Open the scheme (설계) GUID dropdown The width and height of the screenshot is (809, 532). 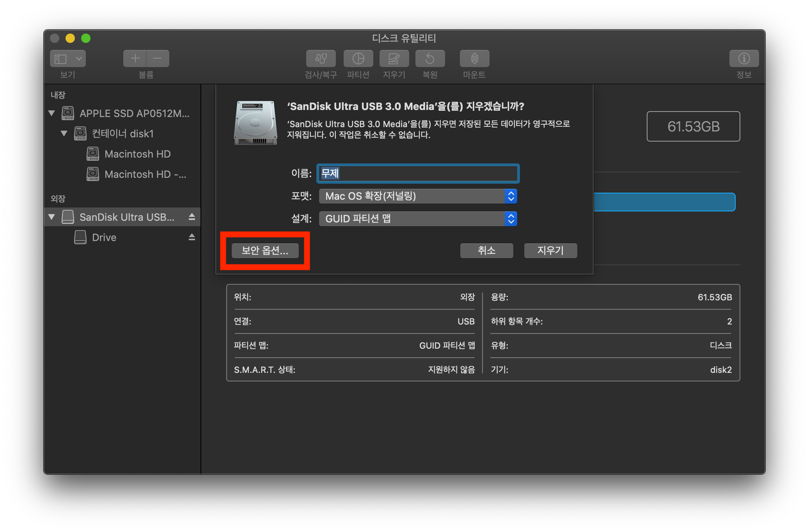(x=418, y=219)
